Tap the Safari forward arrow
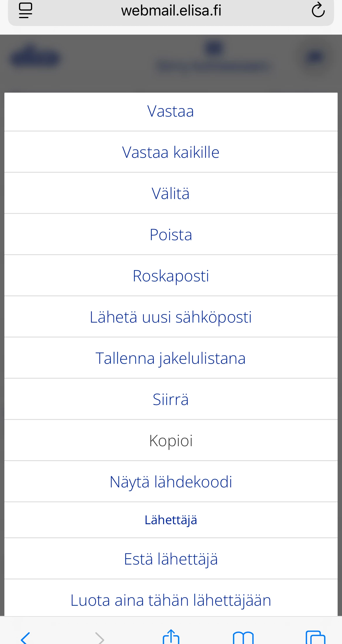The height and width of the screenshot is (644, 342). 99,638
